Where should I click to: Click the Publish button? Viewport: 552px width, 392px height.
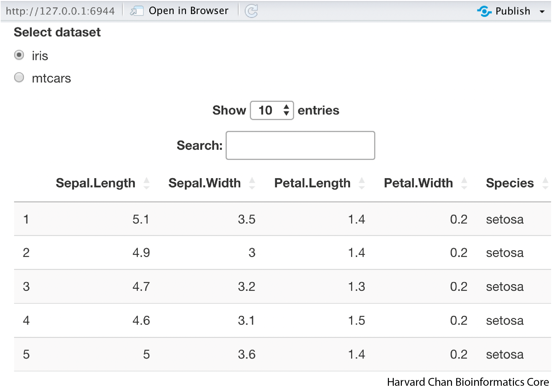tap(513, 11)
